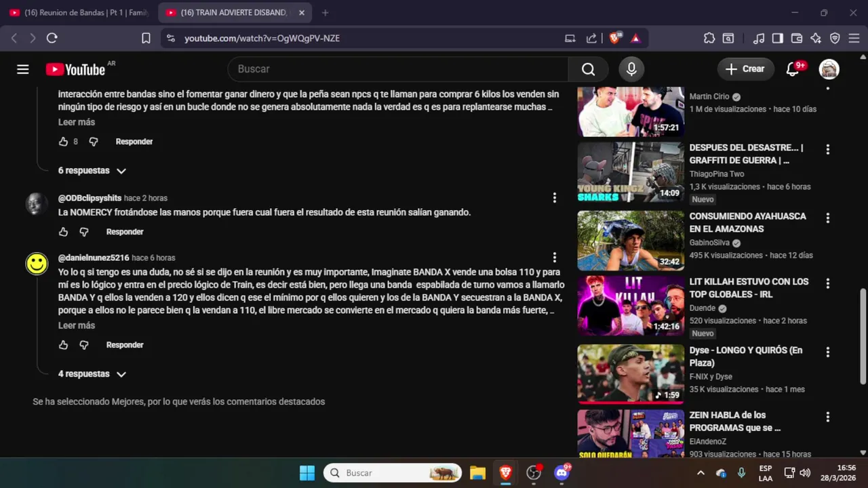
Task: Like the @ODBclipsyshits comment
Action: click(63, 232)
